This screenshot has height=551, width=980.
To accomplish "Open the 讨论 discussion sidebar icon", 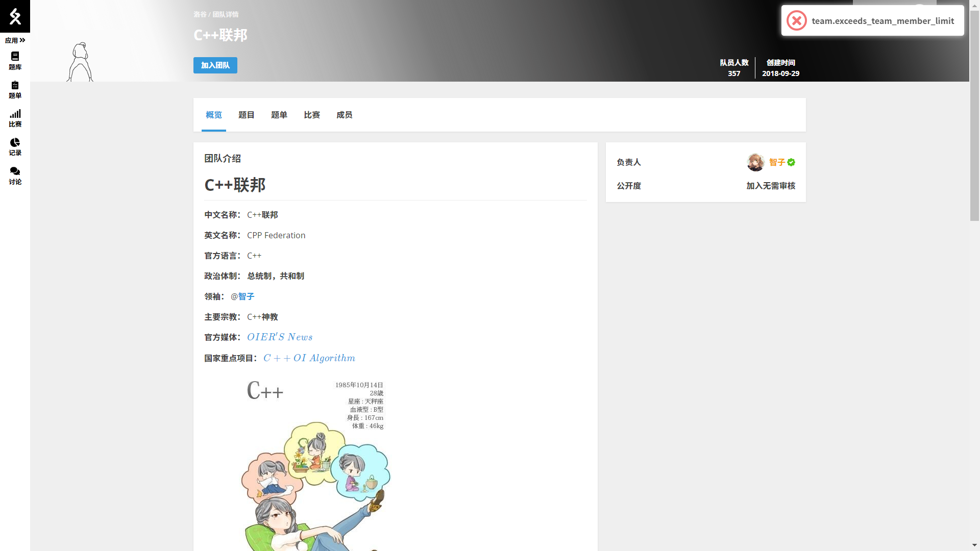I will coord(15,176).
